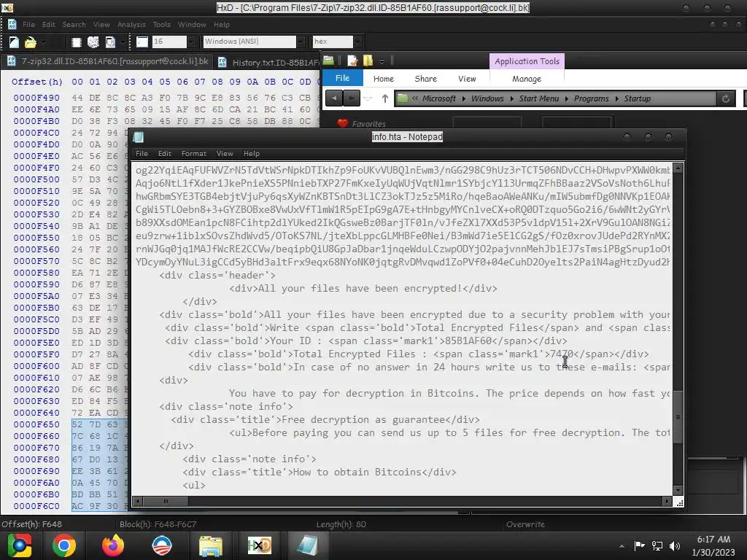Open the File tab in Explorer ribbon
Screen dimensions: 747x560
tap(343, 78)
